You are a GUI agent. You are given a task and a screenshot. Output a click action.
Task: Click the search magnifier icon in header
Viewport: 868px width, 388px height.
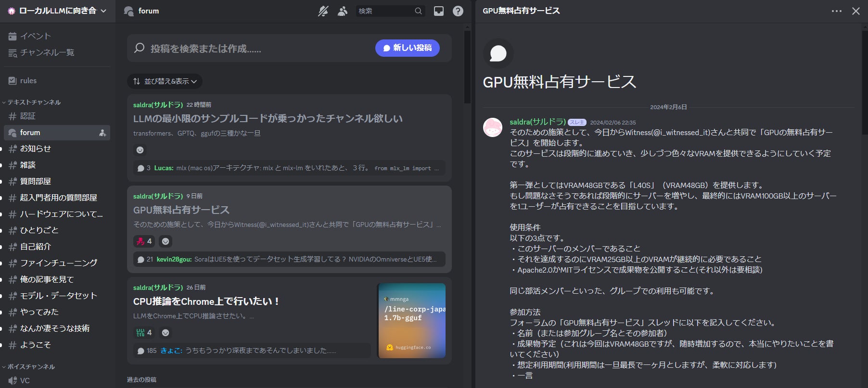(419, 11)
